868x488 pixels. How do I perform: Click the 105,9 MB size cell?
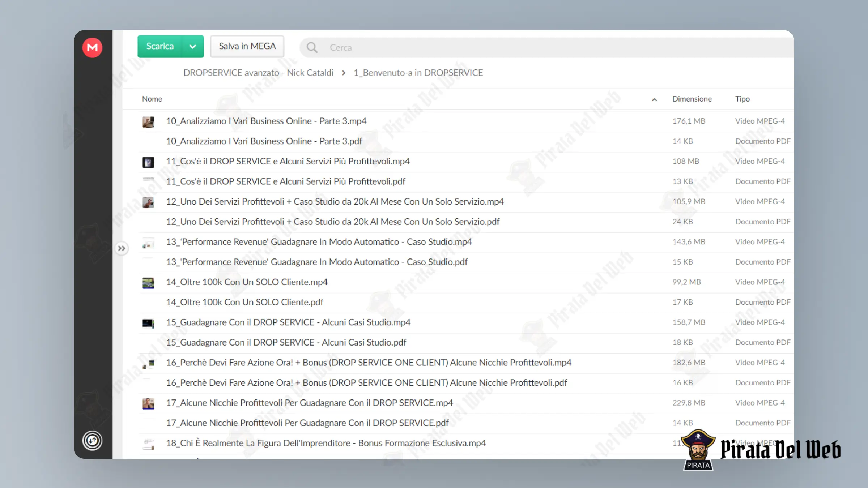click(x=689, y=202)
